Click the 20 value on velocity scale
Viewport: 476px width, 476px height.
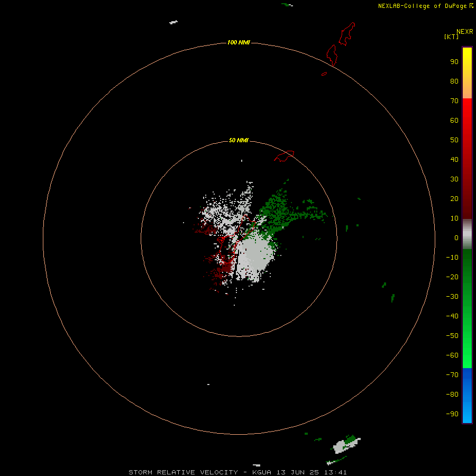454,199
